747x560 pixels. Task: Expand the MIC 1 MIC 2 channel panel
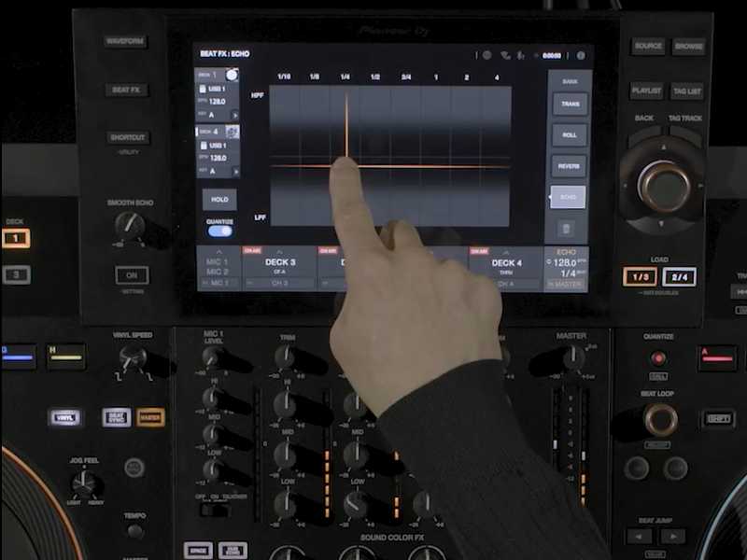[x=218, y=269]
